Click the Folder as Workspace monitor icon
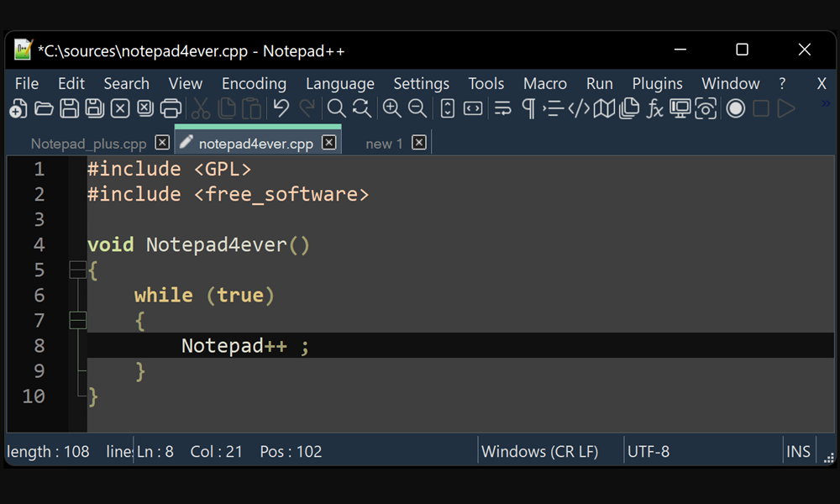 (x=680, y=108)
